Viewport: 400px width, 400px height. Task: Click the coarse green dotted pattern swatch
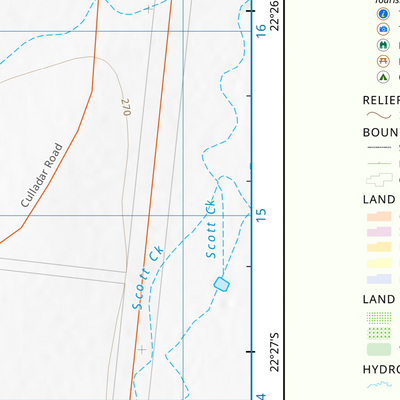[x=379, y=333]
